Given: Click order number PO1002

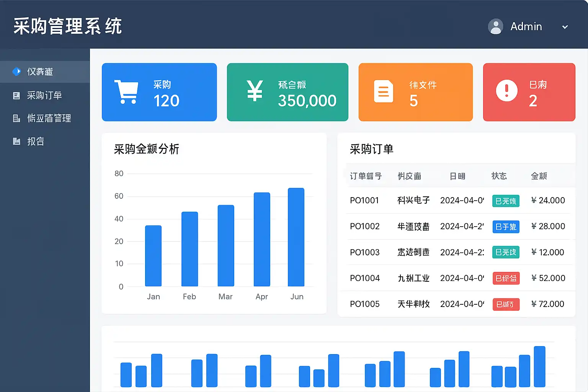Looking at the screenshot, I should click(365, 226).
